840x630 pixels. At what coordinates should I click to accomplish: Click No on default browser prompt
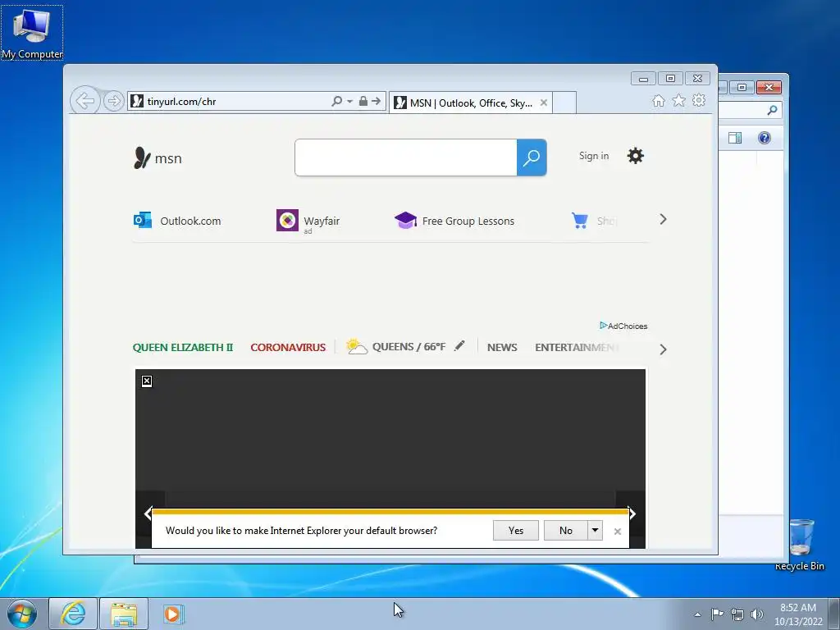[566, 531]
